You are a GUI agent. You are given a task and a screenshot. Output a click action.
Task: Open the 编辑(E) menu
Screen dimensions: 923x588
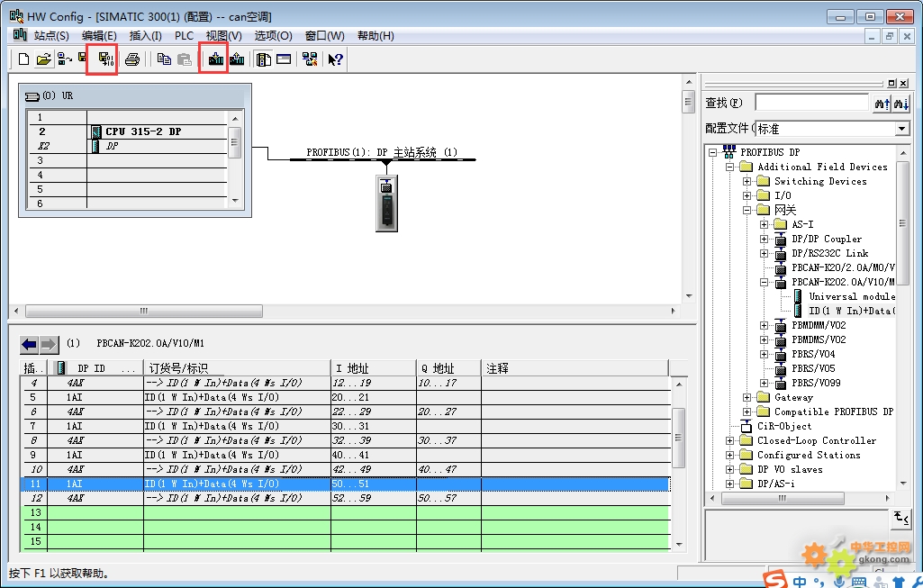click(99, 36)
